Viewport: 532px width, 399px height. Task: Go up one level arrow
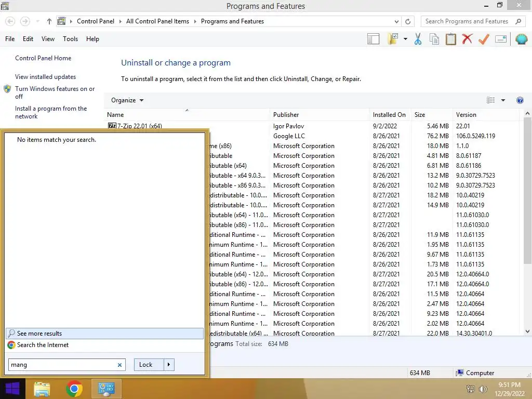49,21
